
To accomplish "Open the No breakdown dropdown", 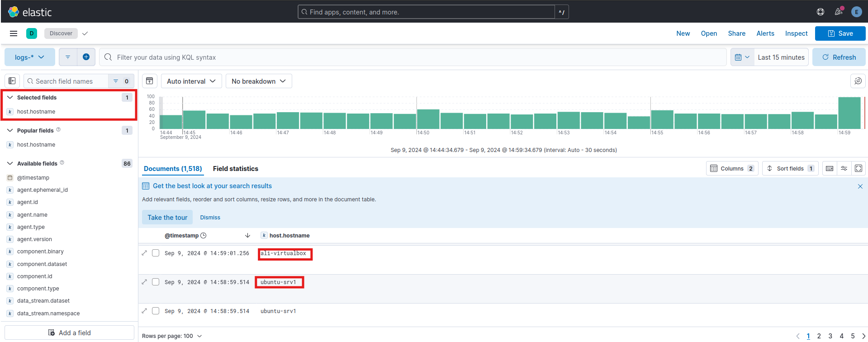I will 259,81.
